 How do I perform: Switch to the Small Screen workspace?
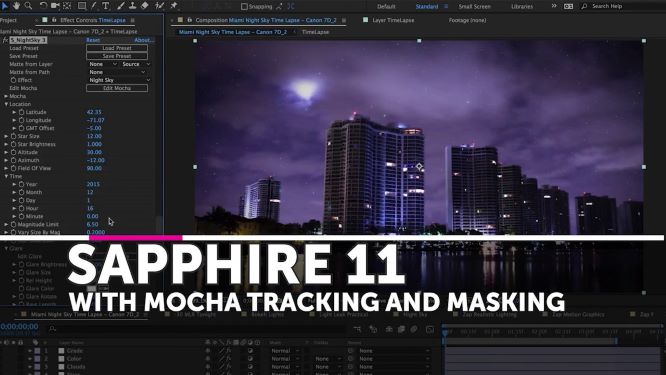[x=474, y=6]
